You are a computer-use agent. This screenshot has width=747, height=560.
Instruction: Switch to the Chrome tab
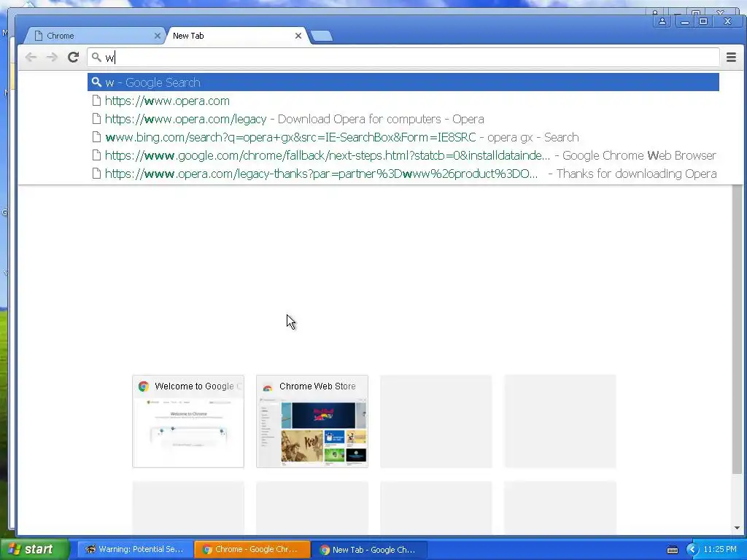[94, 36]
